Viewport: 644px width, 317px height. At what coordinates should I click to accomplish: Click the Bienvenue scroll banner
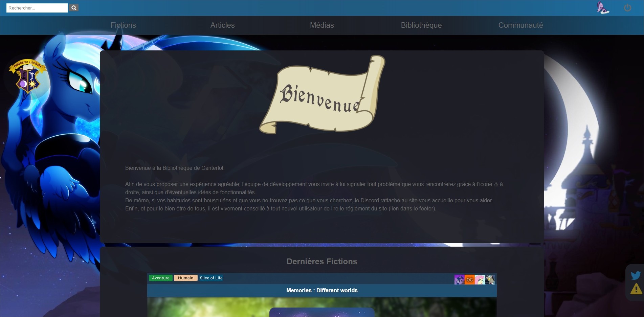click(322, 95)
